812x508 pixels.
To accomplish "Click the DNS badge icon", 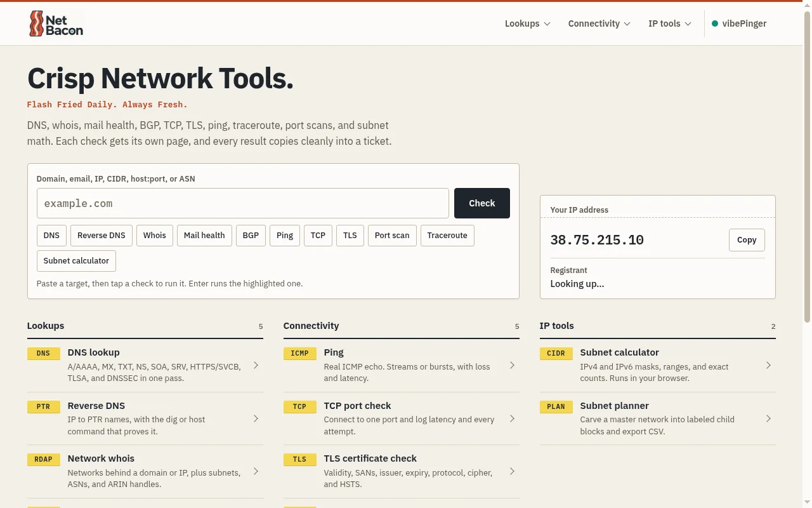I will pos(43,354).
